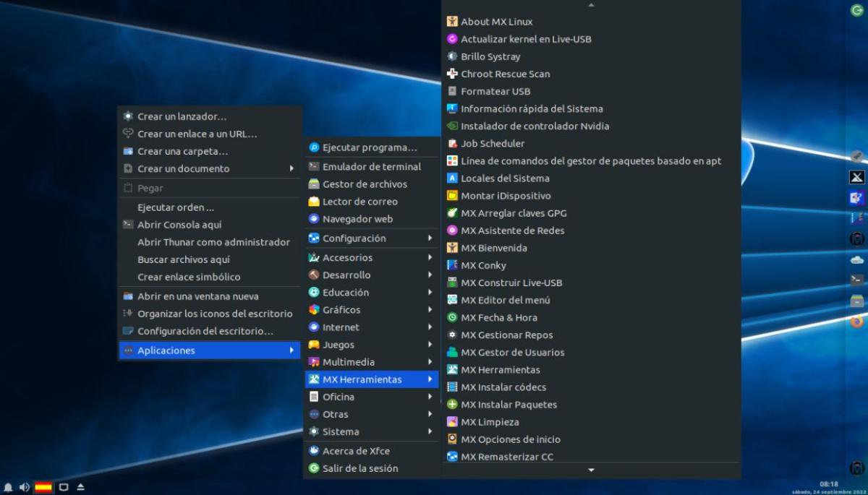This screenshot has width=868, height=495.
Task: Launch the terminal icon in the side panel
Action: 856,279
